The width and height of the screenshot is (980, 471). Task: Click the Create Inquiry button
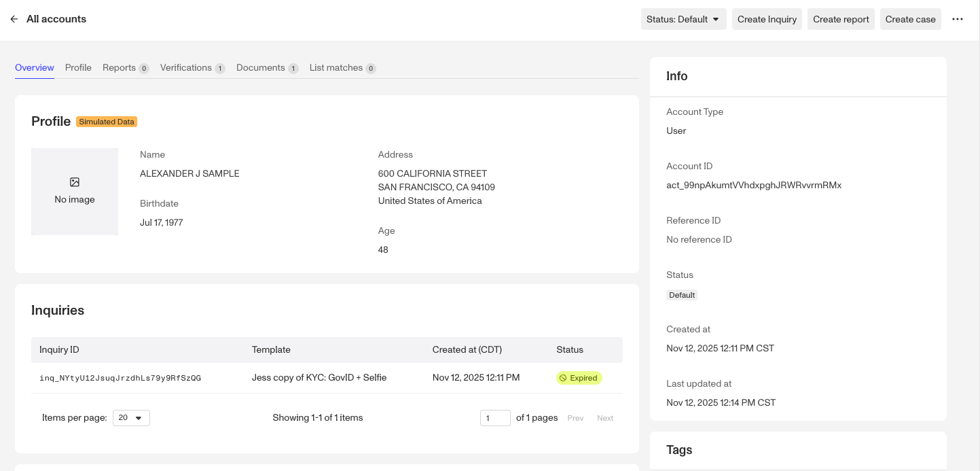pos(767,19)
